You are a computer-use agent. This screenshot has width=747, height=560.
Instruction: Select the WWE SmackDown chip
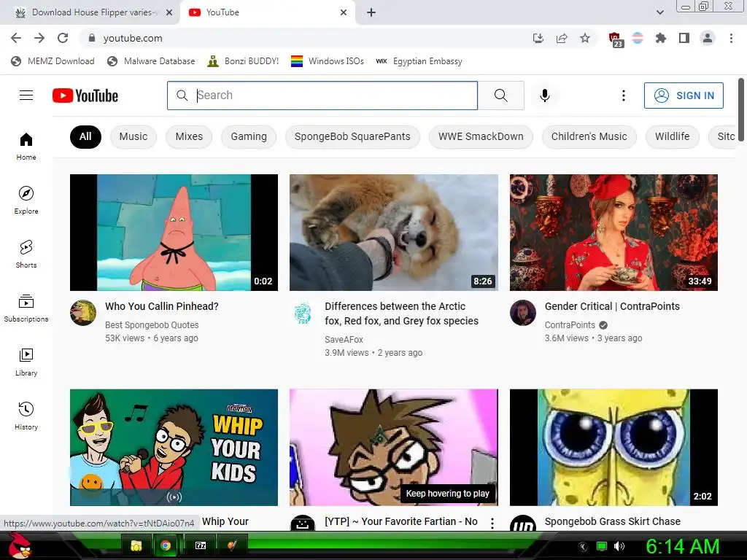[481, 136]
